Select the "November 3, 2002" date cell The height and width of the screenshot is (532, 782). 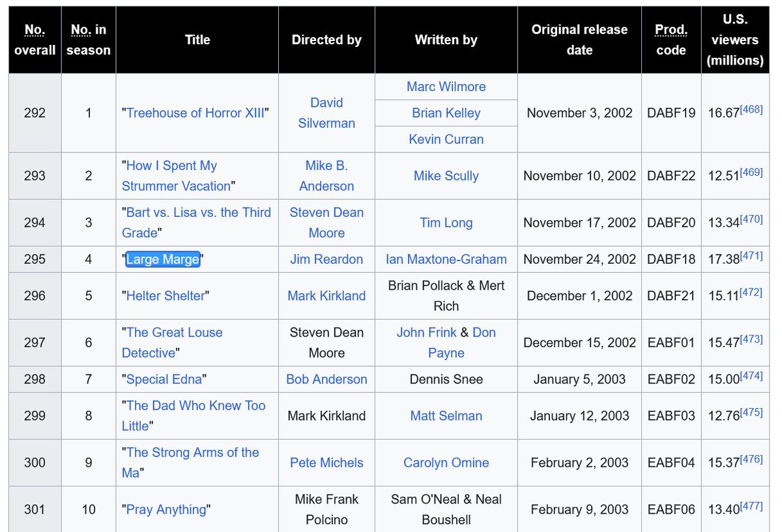tap(579, 113)
